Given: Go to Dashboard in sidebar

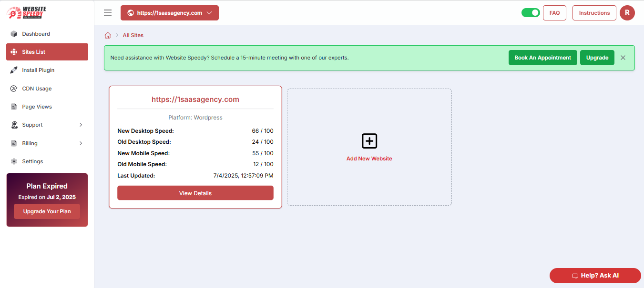Looking at the screenshot, I should [x=47, y=34].
